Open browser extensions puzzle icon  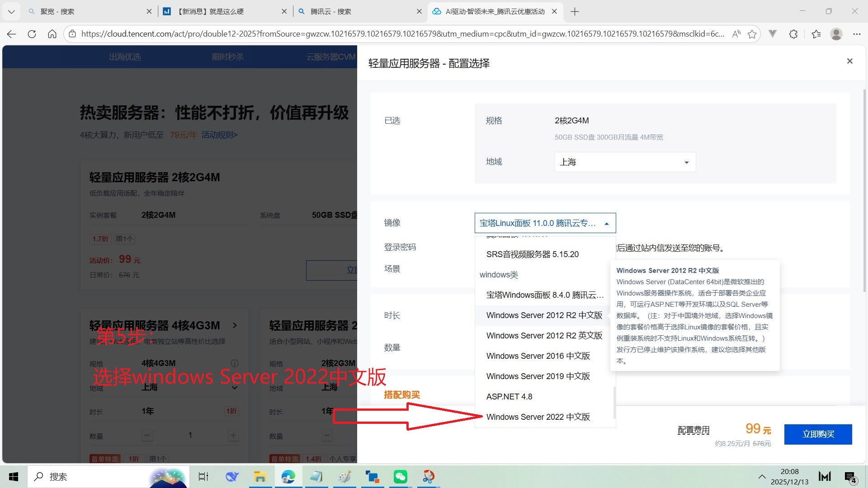[x=793, y=34]
